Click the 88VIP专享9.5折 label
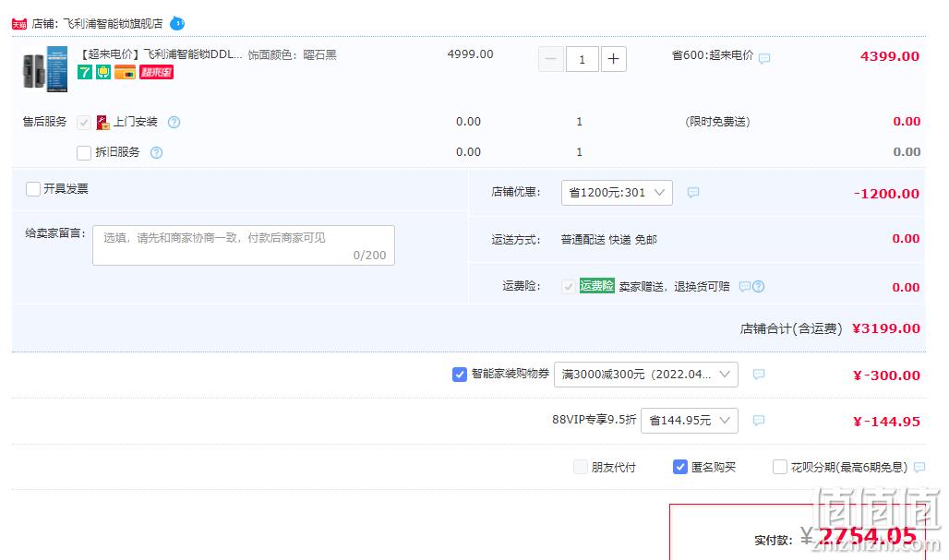Screen dimensions: 949x560 (x=594, y=419)
